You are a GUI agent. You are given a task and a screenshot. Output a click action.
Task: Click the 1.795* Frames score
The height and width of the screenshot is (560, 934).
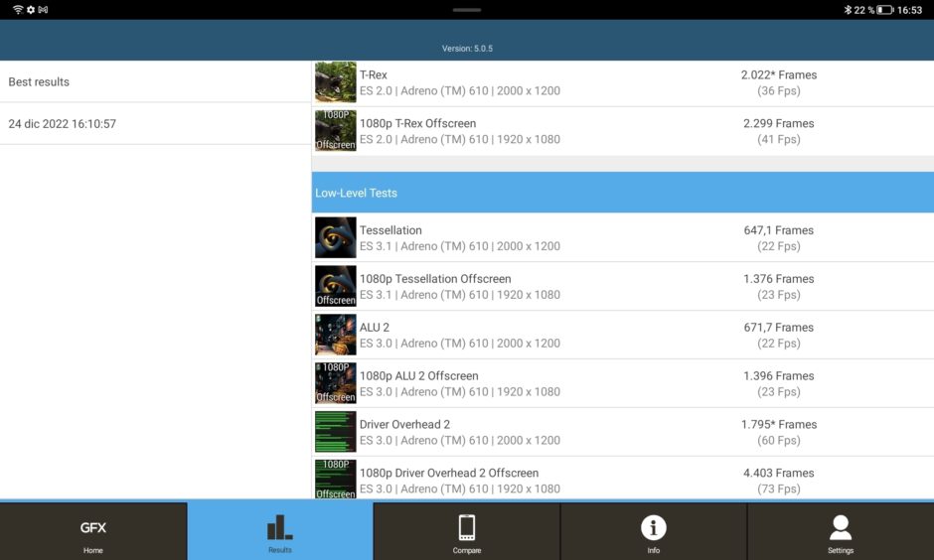point(779,424)
